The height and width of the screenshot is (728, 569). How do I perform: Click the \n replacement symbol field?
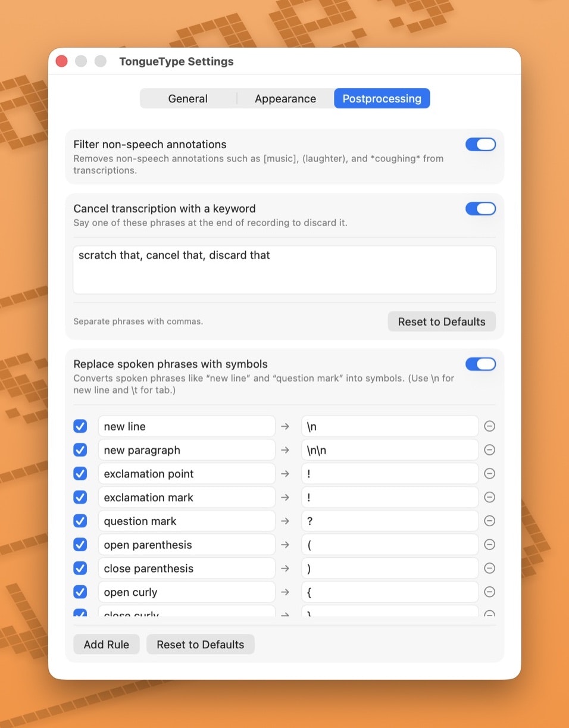[x=390, y=426]
